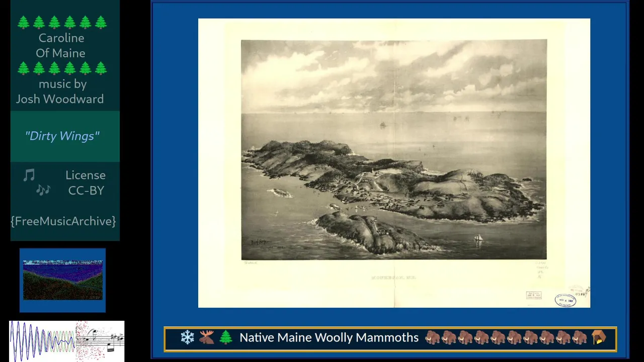Click the "Caroline" title text

(x=61, y=38)
